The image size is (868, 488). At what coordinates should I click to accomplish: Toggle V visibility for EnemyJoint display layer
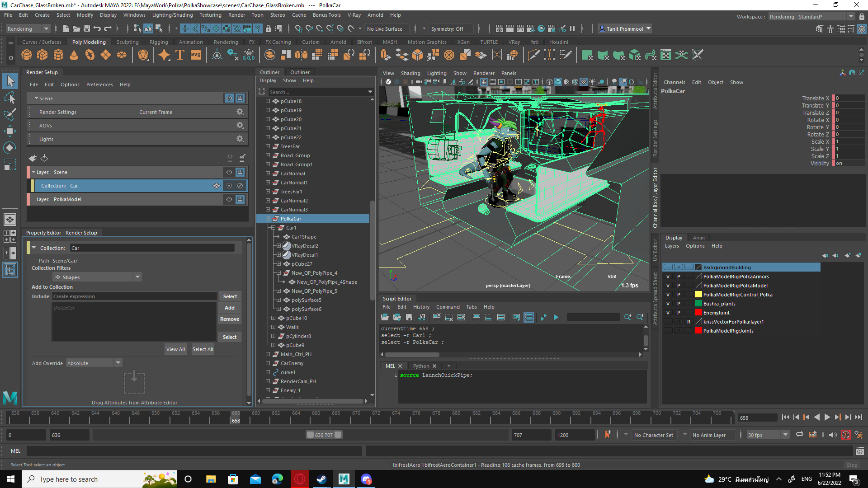pyautogui.click(x=668, y=313)
